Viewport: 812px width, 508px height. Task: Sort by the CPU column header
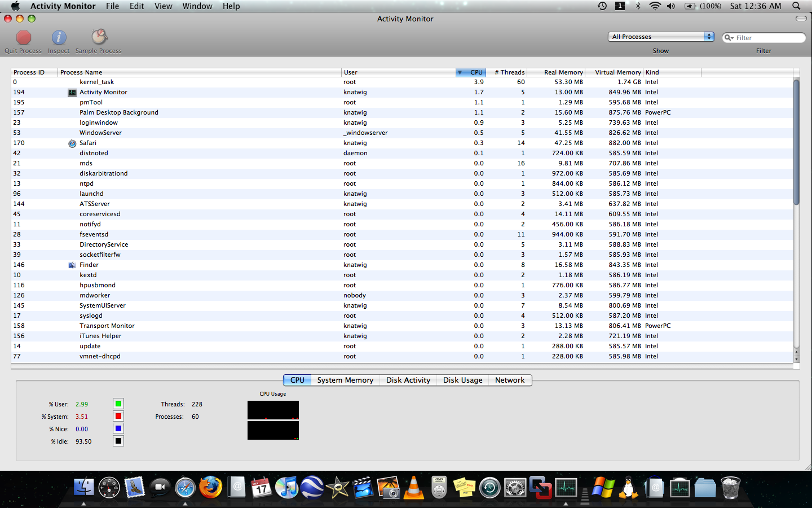tap(470, 72)
